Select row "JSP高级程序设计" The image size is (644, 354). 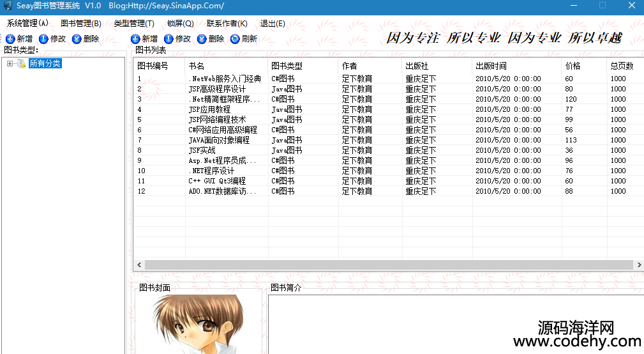pos(389,89)
